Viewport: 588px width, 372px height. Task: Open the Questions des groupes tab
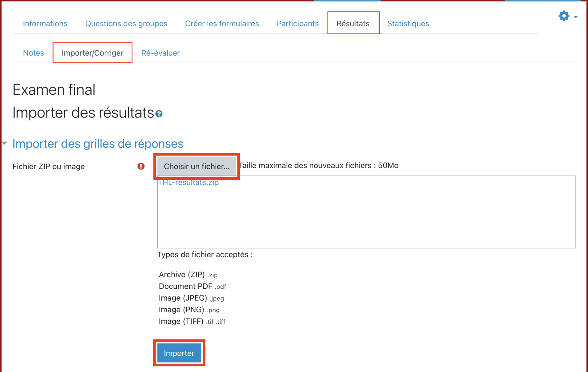pyautogui.click(x=126, y=23)
